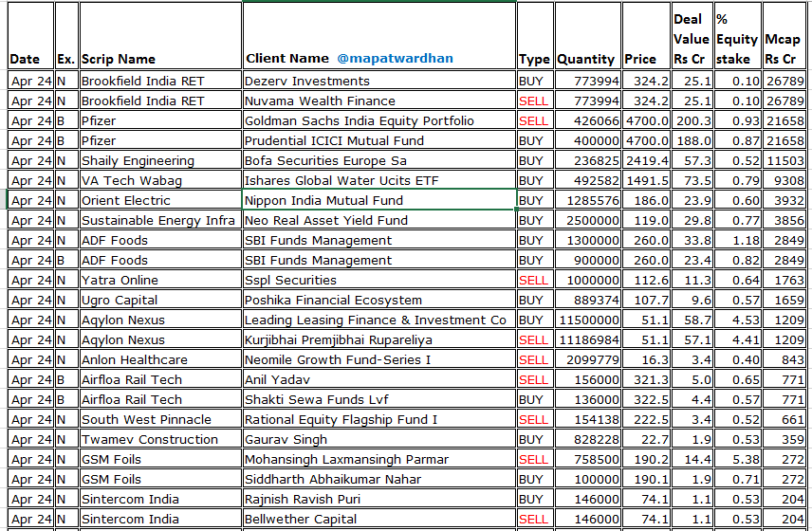Select the Gaurav Singh client cell
Screen dimensions: 812x531
(379, 439)
